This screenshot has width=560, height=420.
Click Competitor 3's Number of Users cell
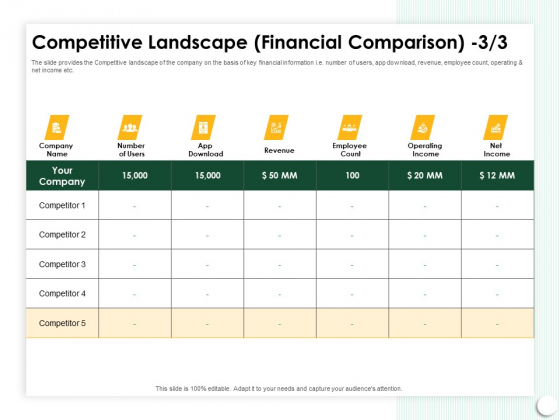pyautogui.click(x=135, y=264)
